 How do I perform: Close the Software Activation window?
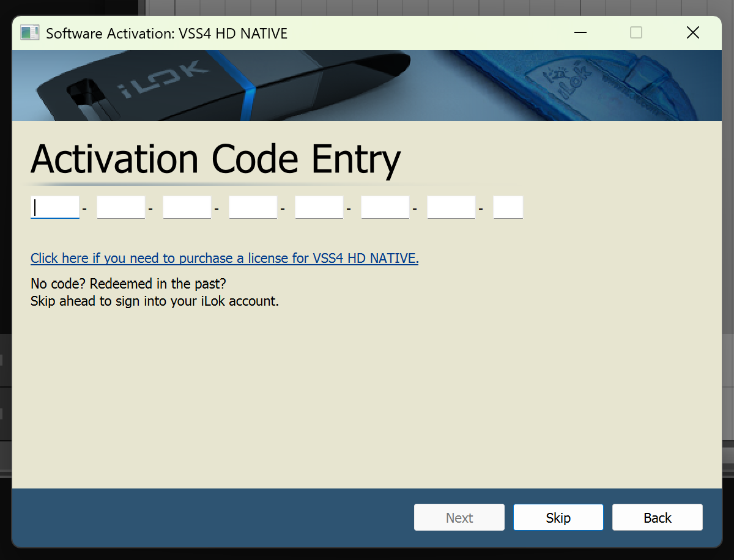(693, 32)
